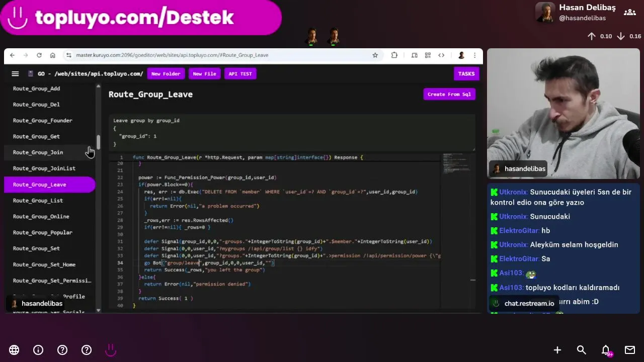
Task: Open the globe icon in bottom bar
Action: [x=14, y=350]
